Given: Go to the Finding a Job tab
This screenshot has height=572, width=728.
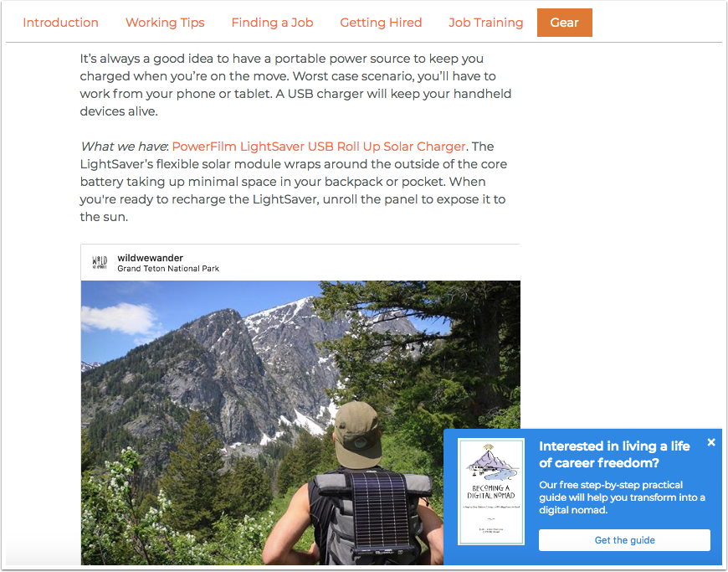Looking at the screenshot, I should click(x=272, y=23).
